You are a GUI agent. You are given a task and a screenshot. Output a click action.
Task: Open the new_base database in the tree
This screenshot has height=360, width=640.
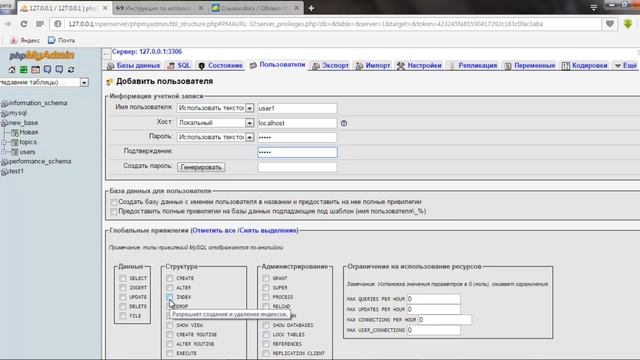point(24,123)
